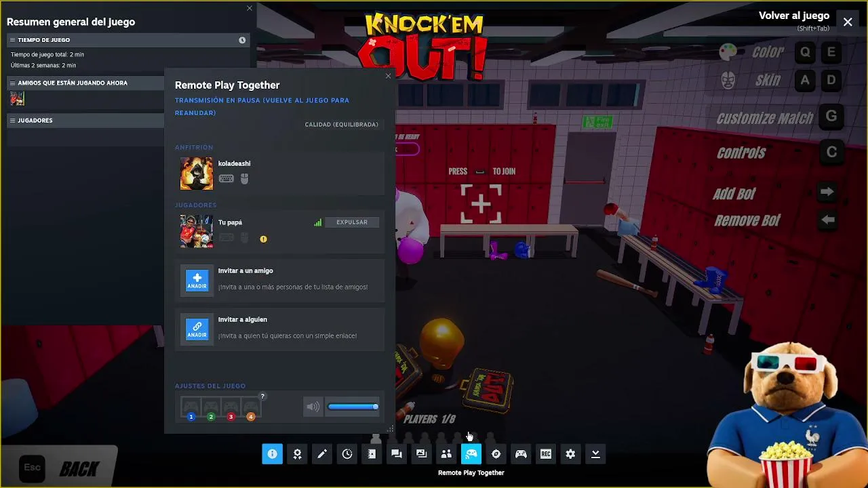
Task: Toggle koladeashi's mouse input icon
Action: tap(245, 179)
